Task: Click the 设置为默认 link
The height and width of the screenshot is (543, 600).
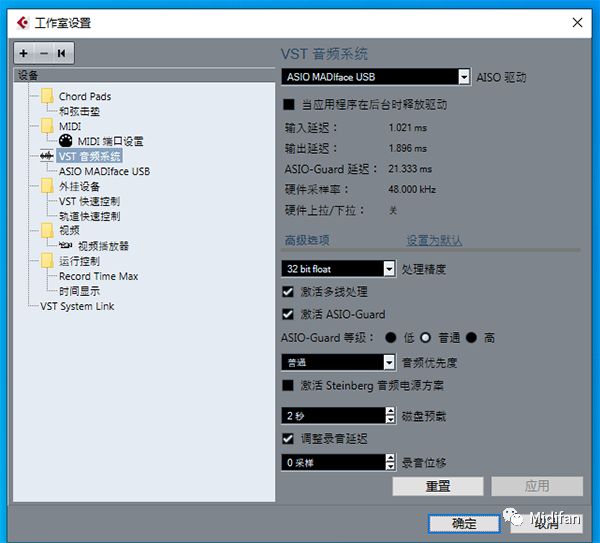Action: click(434, 240)
